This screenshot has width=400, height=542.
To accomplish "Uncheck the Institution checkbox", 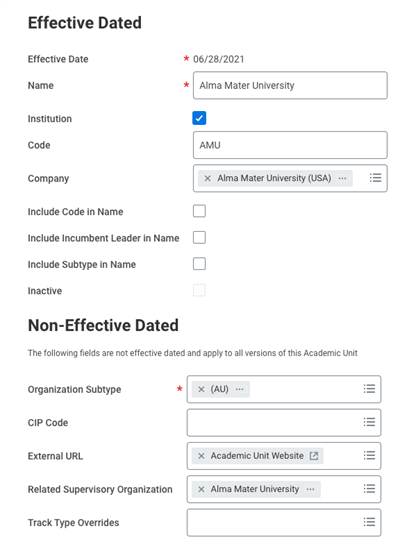I will pyautogui.click(x=199, y=118).
